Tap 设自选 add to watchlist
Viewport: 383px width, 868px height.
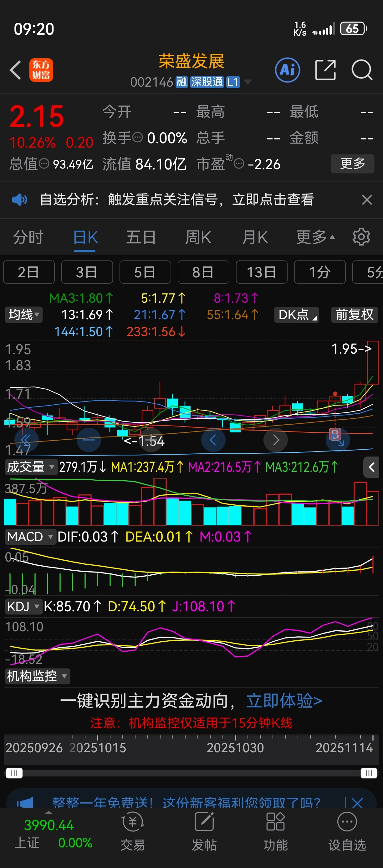(347, 832)
